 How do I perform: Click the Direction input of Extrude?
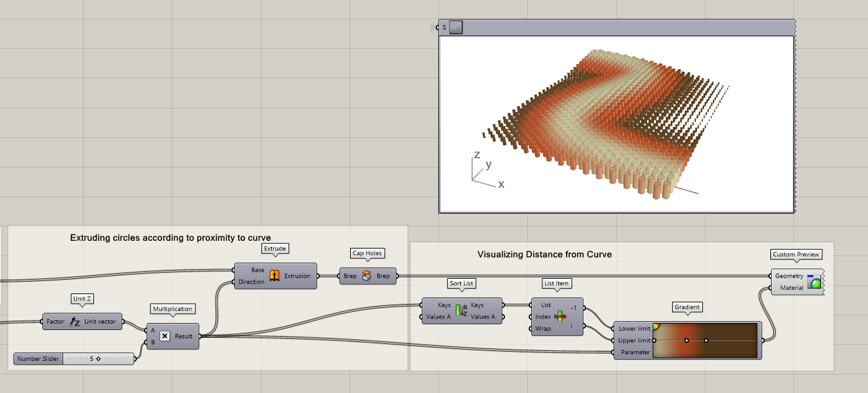(251, 282)
